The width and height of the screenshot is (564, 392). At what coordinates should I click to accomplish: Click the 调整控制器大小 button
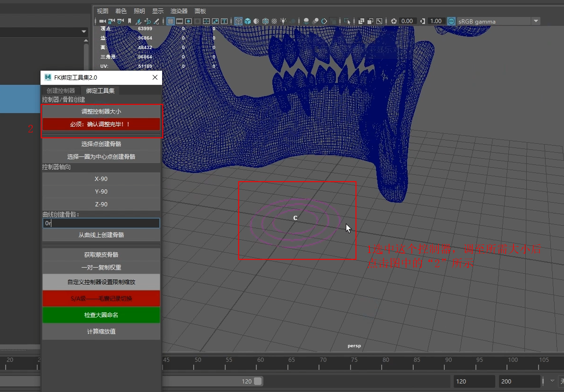point(101,111)
